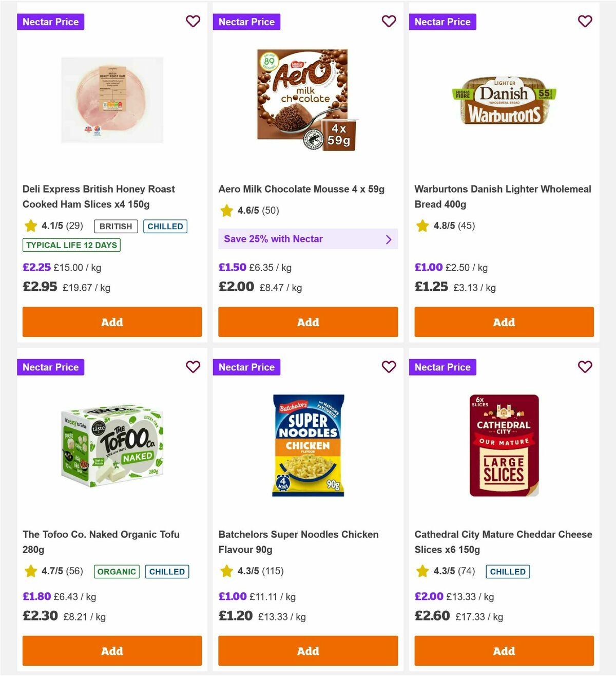Image resolution: width=616 pixels, height=676 pixels.
Task: Click the heart icon on The Tofoo Co. Tofu
Action: (x=193, y=367)
